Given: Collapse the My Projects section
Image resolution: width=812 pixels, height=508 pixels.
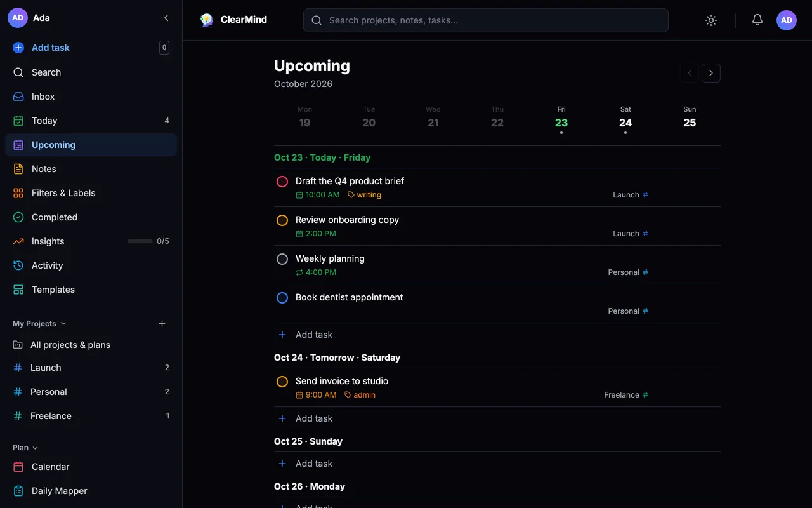Looking at the screenshot, I should coord(39,324).
